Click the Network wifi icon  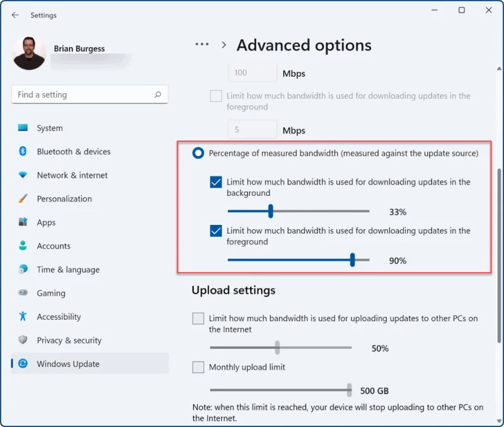point(23,175)
